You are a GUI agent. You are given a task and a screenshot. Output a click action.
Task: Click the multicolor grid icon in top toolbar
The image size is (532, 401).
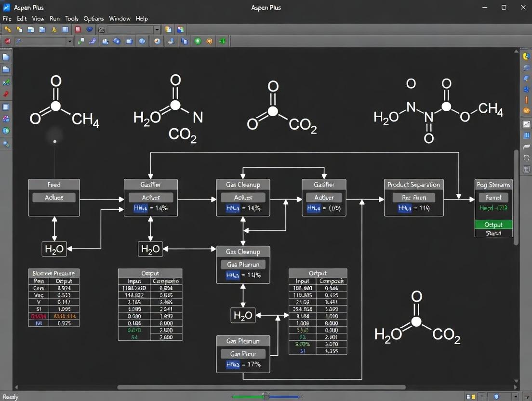[x=181, y=29]
